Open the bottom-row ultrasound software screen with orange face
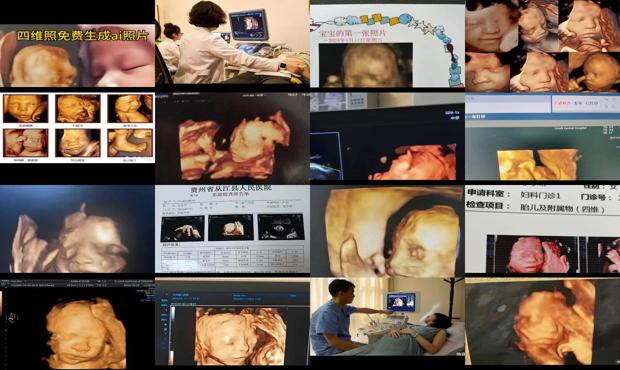 pyautogui.click(x=232, y=322)
